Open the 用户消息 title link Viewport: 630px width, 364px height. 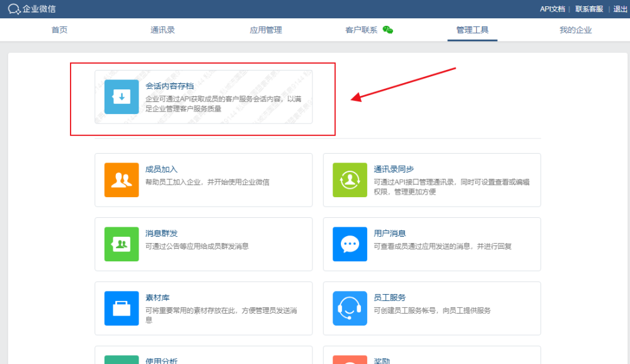[390, 234]
